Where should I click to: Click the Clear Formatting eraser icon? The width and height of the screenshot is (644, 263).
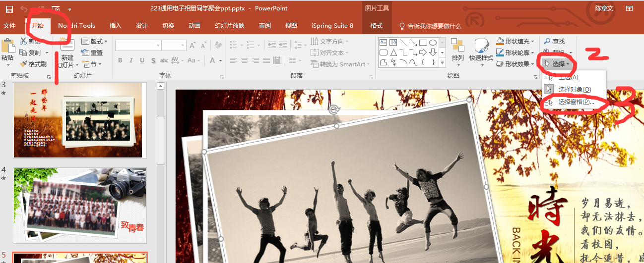pos(218,45)
